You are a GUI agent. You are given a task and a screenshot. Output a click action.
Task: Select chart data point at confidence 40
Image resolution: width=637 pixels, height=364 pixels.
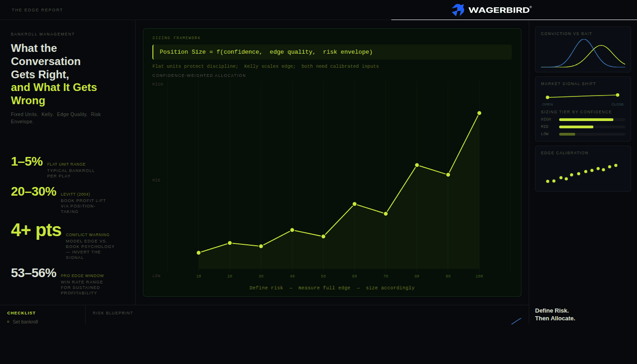(x=292, y=230)
